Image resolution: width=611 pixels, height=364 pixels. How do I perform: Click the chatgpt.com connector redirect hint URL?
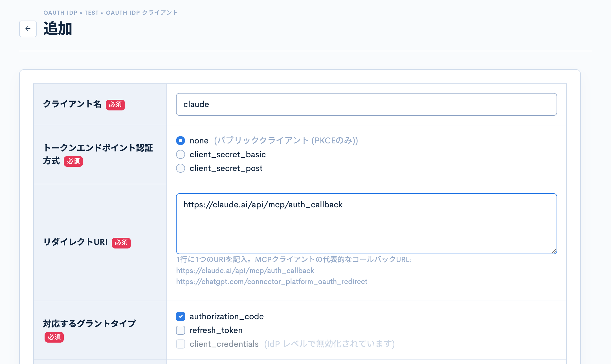(272, 281)
